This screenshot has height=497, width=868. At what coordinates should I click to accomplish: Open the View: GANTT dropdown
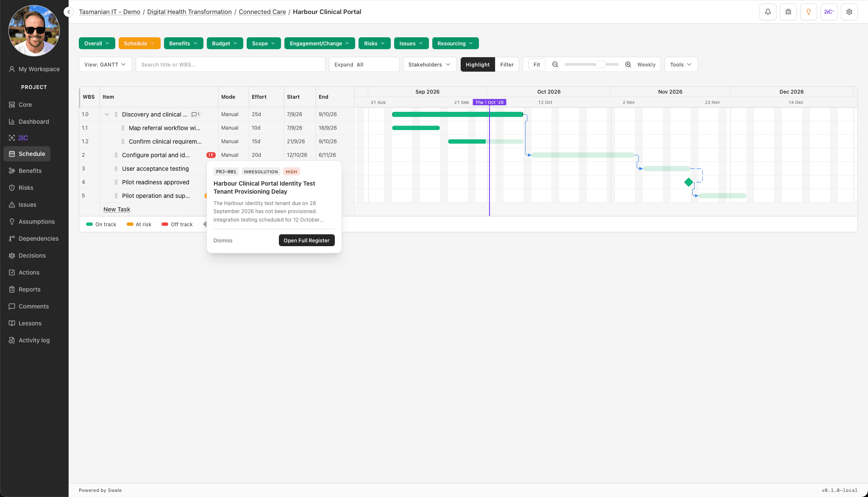click(105, 64)
